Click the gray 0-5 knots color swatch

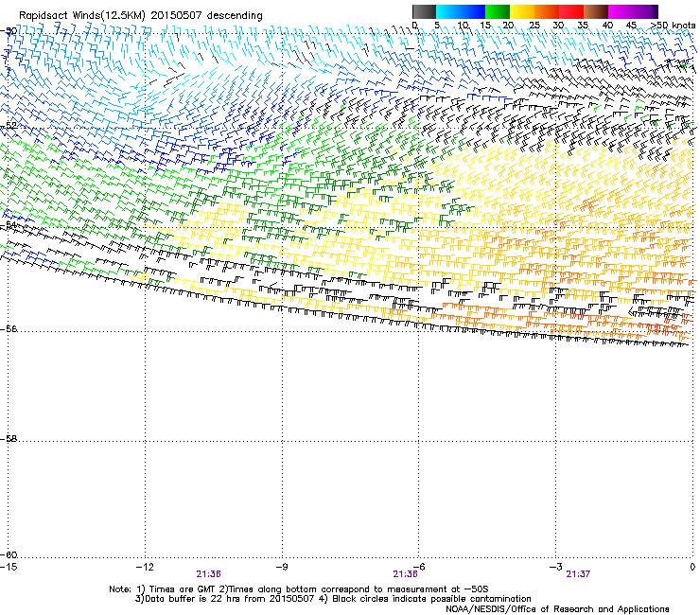[x=424, y=11]
